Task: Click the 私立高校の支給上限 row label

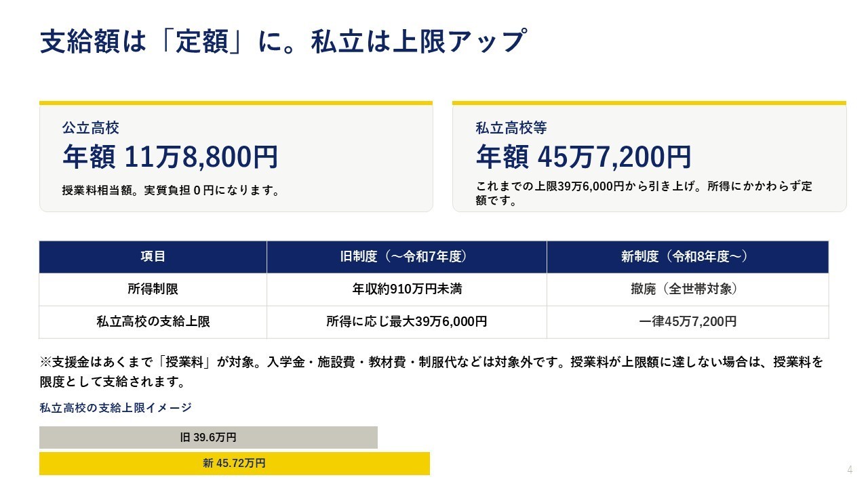Action: (153, 322)
